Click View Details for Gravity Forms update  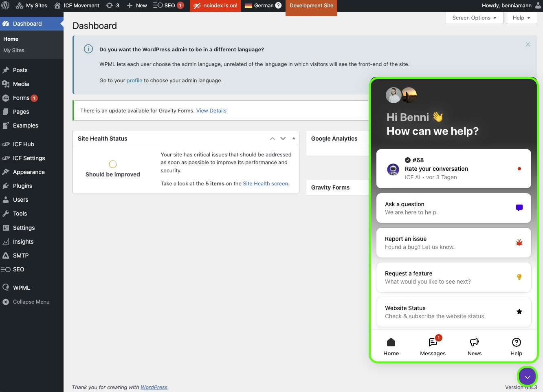tap(211, 111)
